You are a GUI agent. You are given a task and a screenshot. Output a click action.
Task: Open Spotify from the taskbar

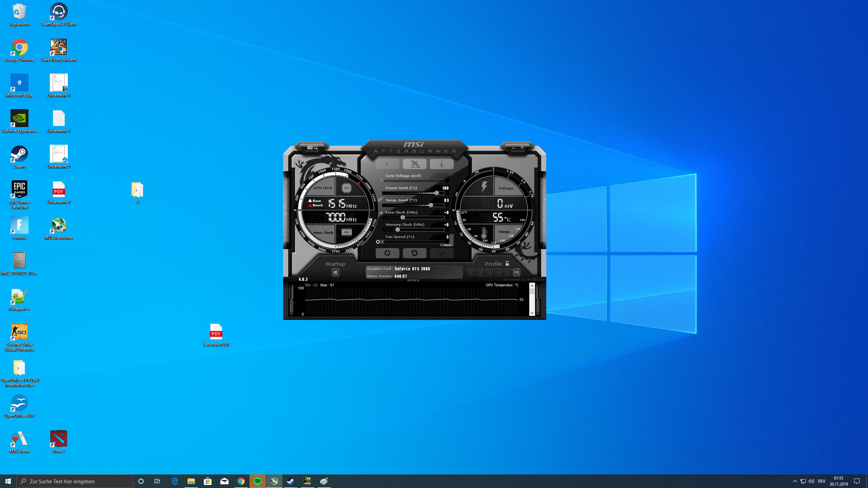pos(258,481)
